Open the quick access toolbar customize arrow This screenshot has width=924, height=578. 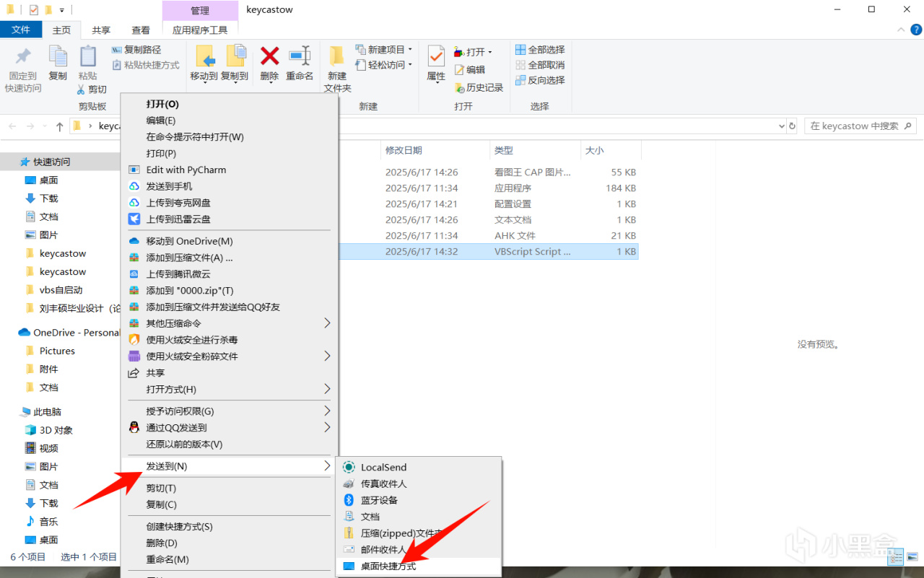(62, 10)
